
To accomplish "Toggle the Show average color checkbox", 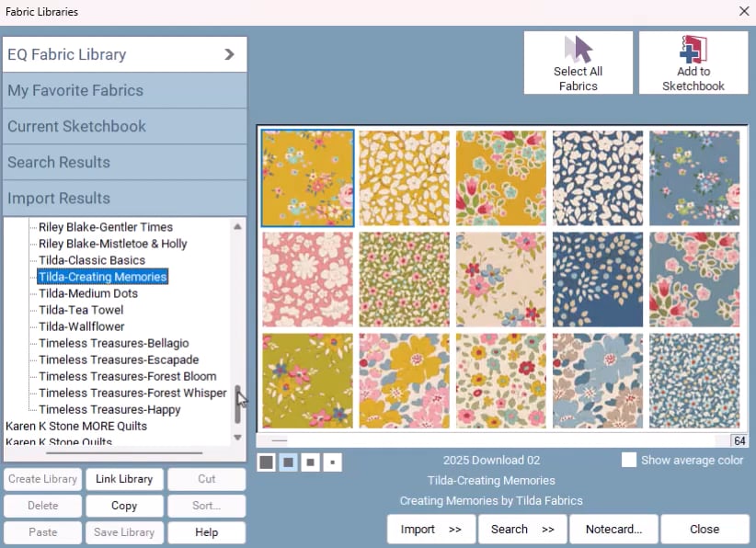I will pos(629,460).
